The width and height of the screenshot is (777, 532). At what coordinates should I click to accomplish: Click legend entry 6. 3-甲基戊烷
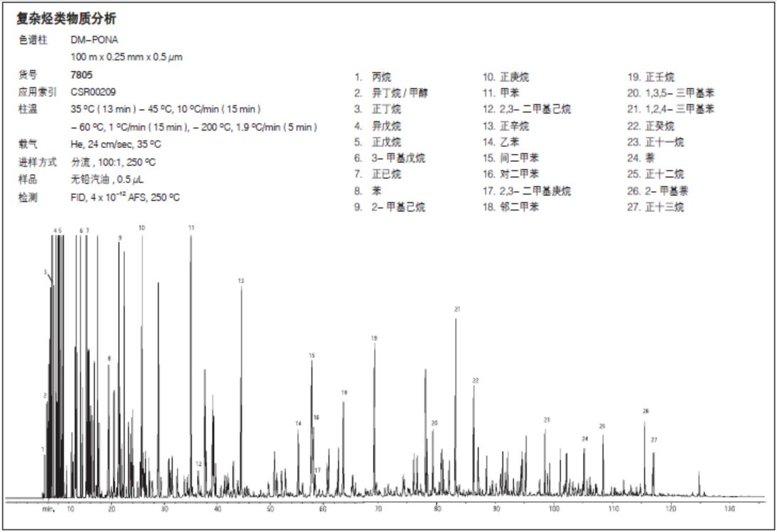coord(390,158)
